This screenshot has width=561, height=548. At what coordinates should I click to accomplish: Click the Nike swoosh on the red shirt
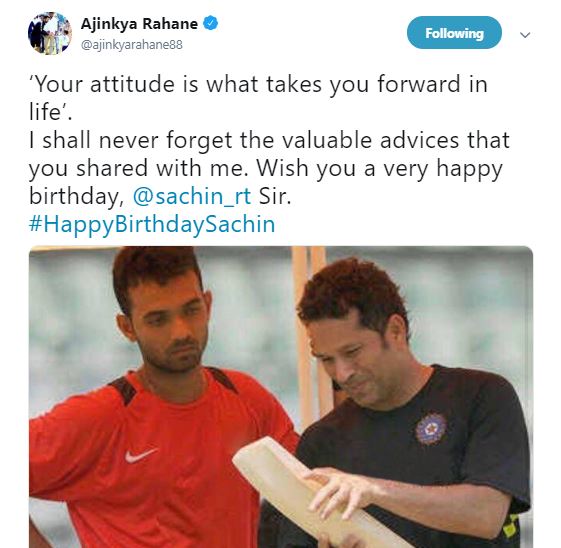pos(140,455)
